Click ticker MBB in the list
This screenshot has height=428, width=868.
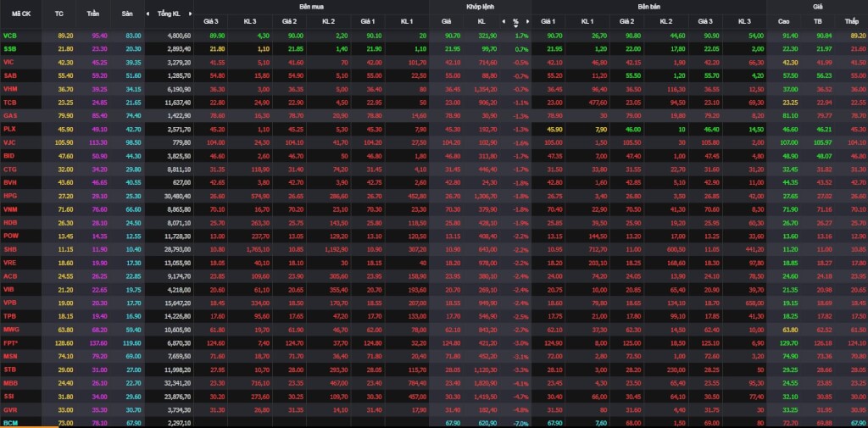pos(10,384)
